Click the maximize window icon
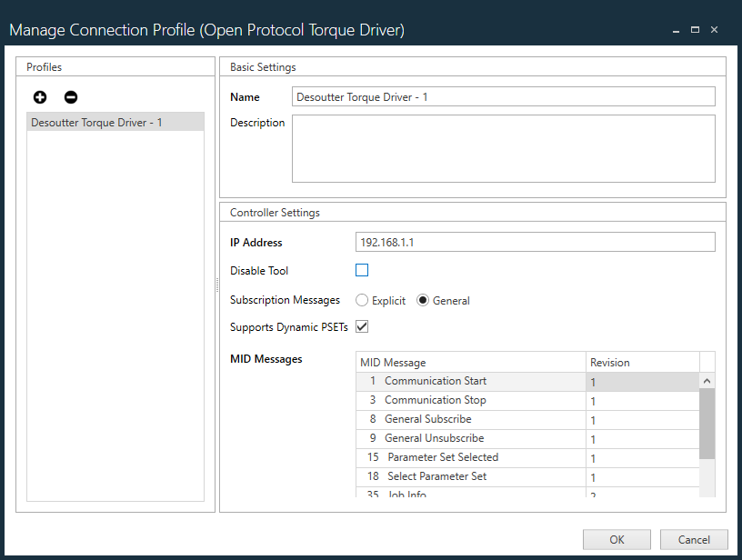This screenshot has width=742, height=560. pyautogui.click(x=695, y=29)
